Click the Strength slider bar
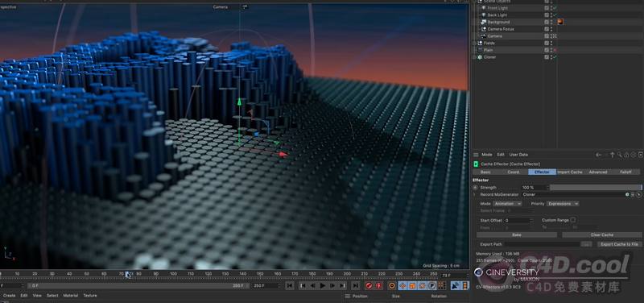Image resolution: width=644 pixels, height=303 pixels. point(596,188)
